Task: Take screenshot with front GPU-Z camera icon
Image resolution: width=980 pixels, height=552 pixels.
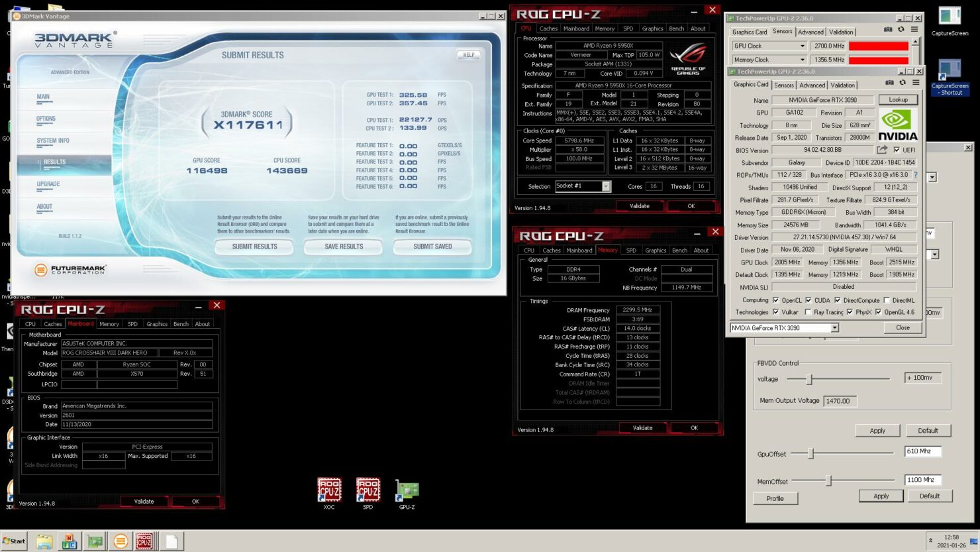Action: pyautogui.click(x=889, y=83)
